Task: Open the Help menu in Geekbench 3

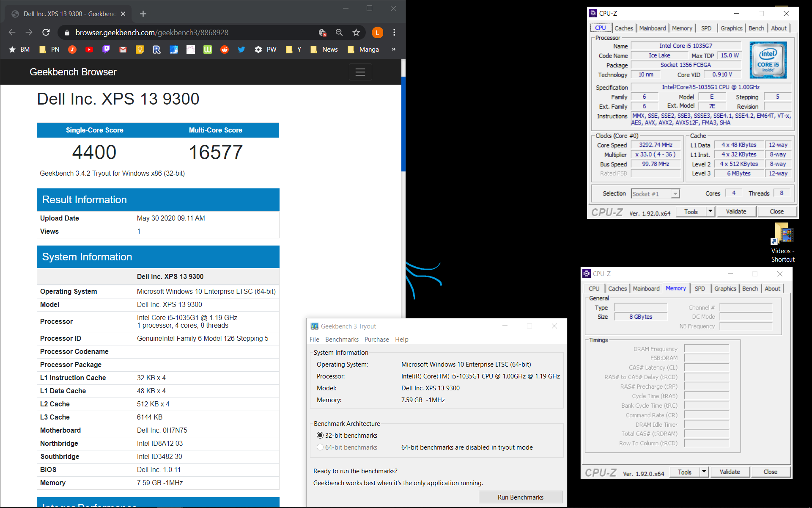Action: [x=401, y=339]
